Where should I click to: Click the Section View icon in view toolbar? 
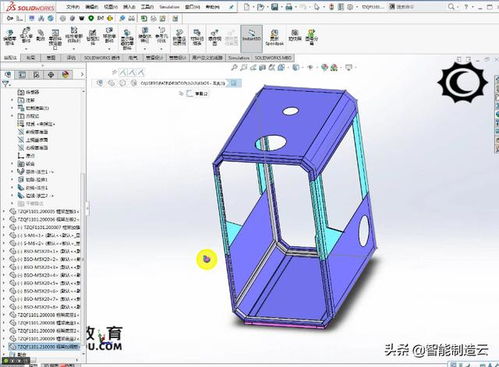[x=263, y=68]
